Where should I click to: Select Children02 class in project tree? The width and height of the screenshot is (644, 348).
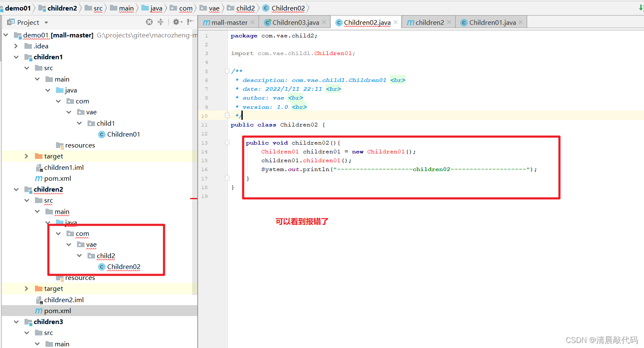click(124, 267)
